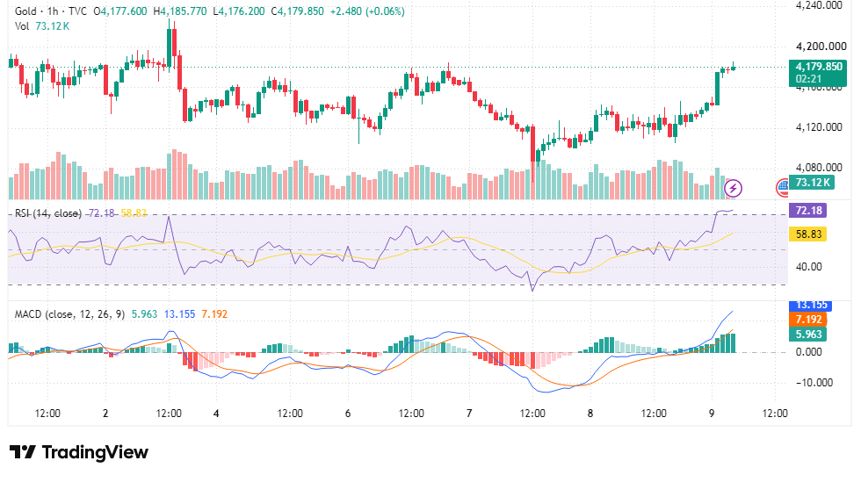Click the change value +2.480 (+0.06%)
861x504 pixels.
(367, 11)
